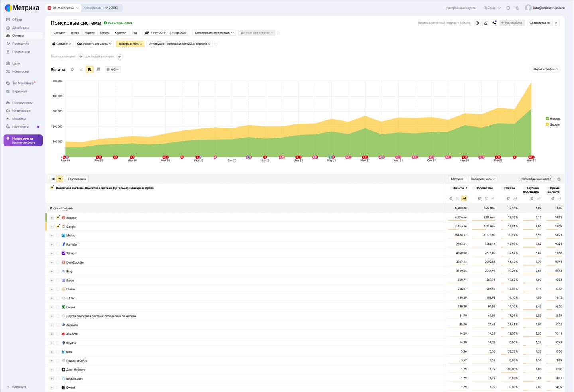Open the Детализация: по месяцам dropdown
This screenshot has width=574, height=392.
[x=214, y=33]
